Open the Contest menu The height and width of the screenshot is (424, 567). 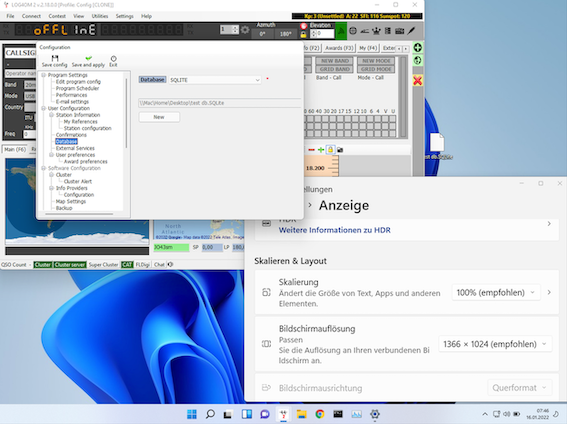pyautogui.click(x=57, y=16)
